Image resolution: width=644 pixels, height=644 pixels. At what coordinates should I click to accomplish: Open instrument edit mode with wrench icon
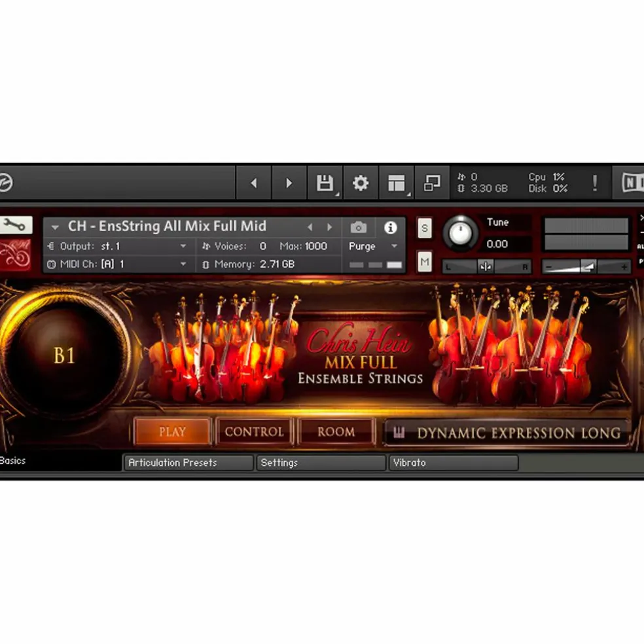[x=15, y=224]
